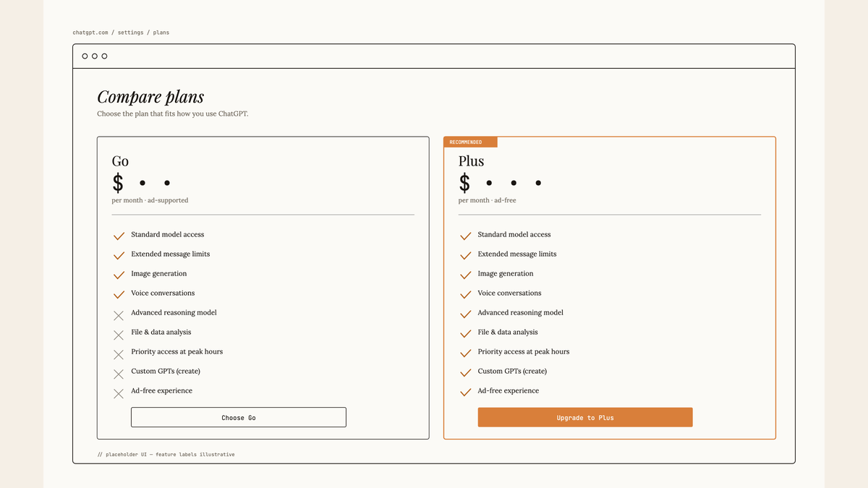Click 'Extended message limits' label in Go card
Viewport: 868px width, 488px height.
point(170,254)
